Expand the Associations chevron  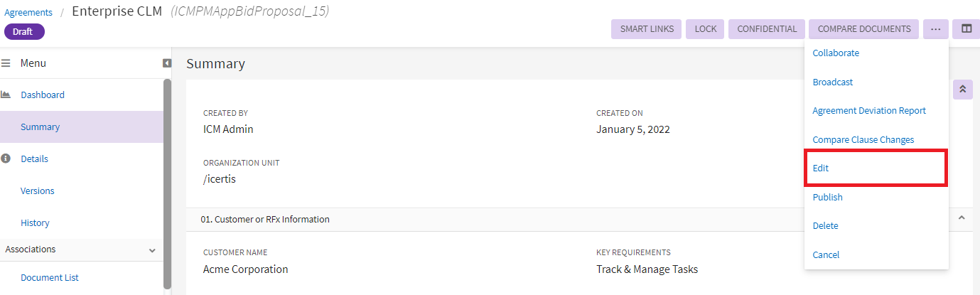click(152, 250)
